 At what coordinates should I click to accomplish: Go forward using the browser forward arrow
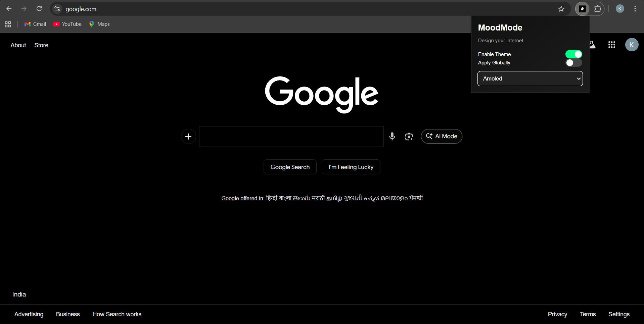24,9
